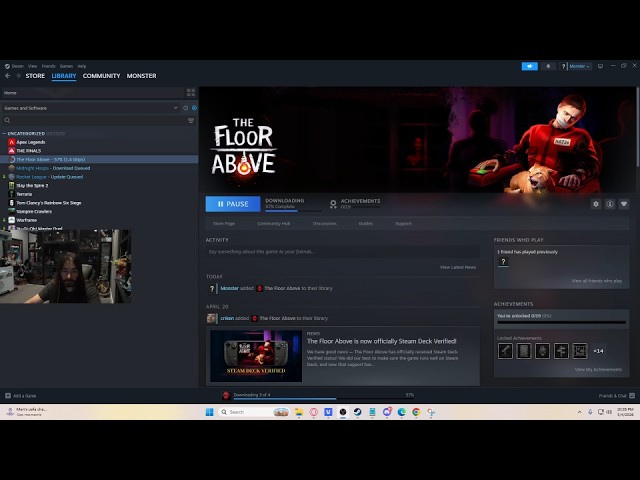This screenshot has width=640, height=480.
Task: Pause the current download
Action: point(233,204)
